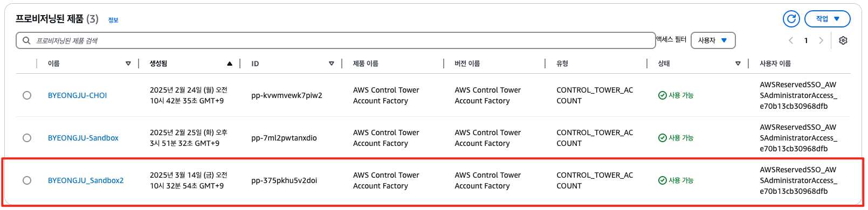868x210 pixels.
Task: Sort by 생성됨 ascending arrow
Action: click(230, 64)
